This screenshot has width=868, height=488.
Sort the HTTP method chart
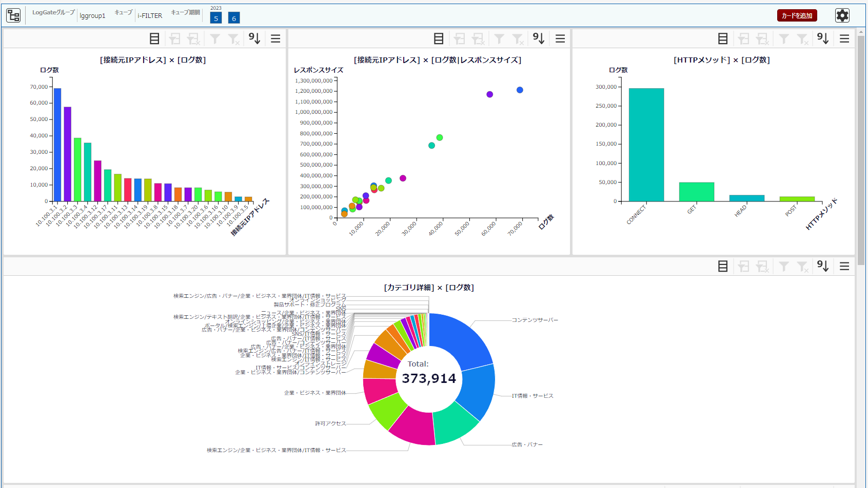pos(823,38)
